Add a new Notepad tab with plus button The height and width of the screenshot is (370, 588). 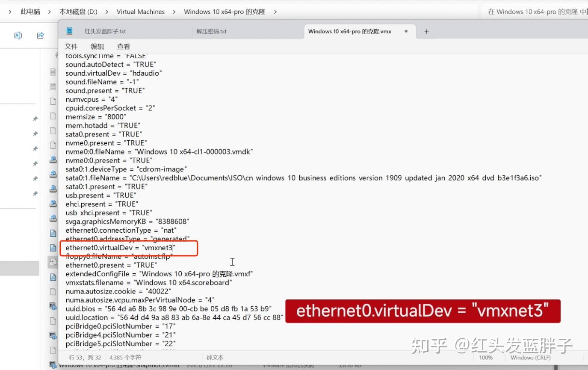(x=426, y=31)
